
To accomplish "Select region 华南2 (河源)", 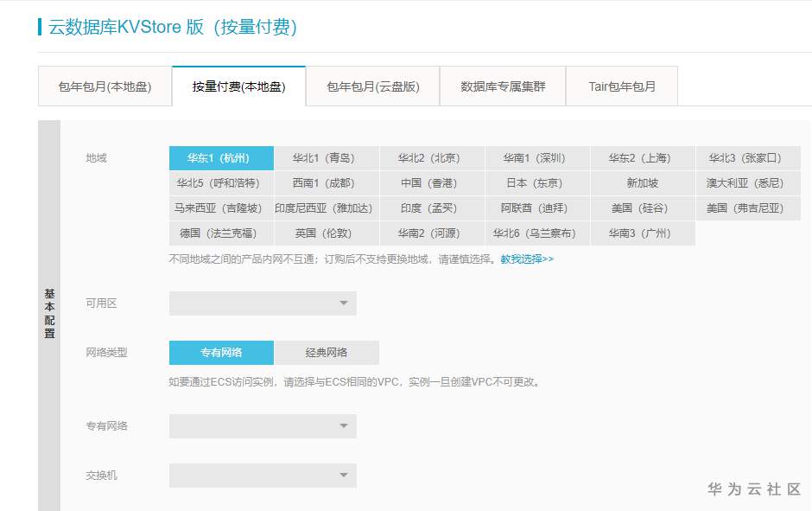I will 433,233.
